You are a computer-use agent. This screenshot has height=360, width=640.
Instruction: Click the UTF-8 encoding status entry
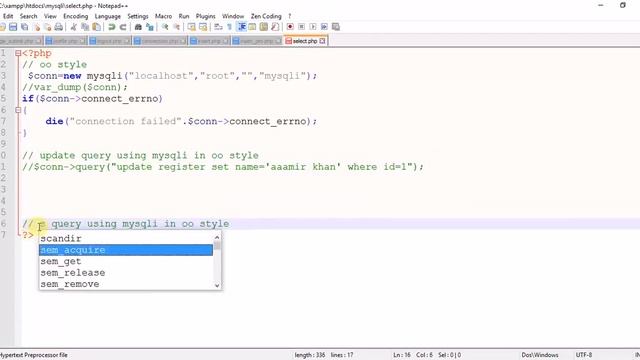pos(584,355)
